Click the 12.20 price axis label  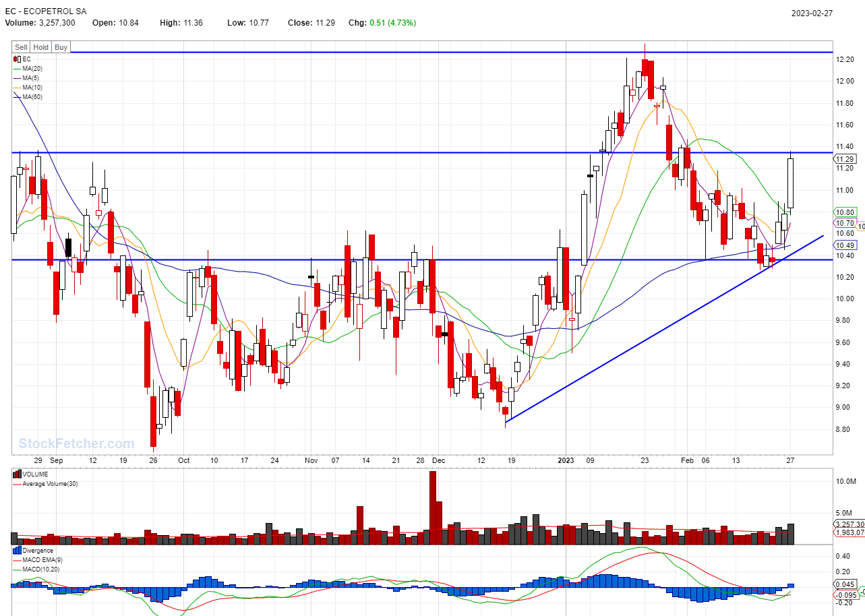pyautogui.click(x=845, y=59)
